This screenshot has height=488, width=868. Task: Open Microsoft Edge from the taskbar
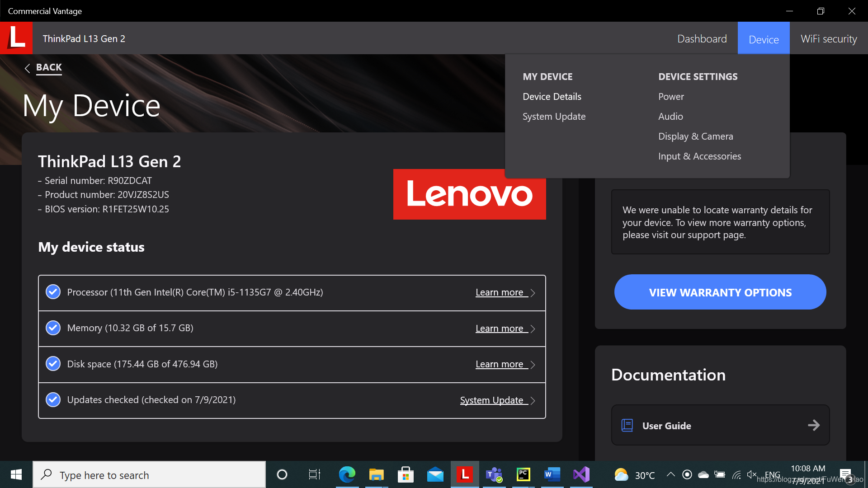pyautogui.click(x=347, y=474)
